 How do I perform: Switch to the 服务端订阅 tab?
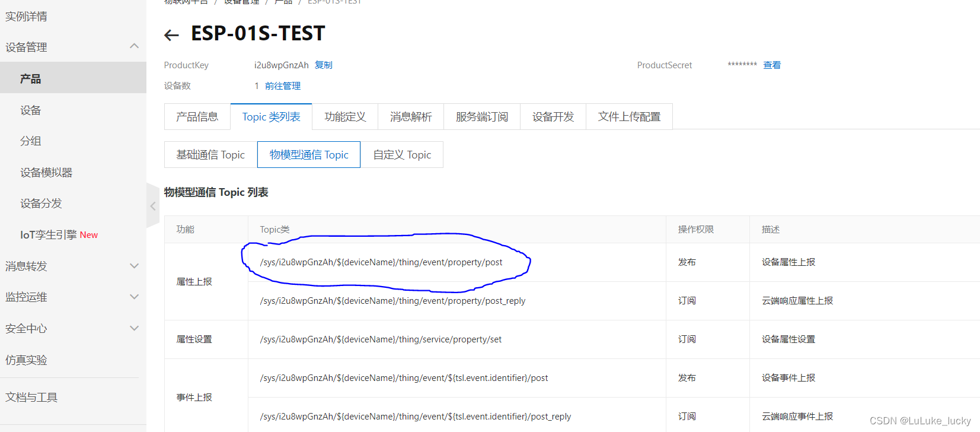(482, 117)
